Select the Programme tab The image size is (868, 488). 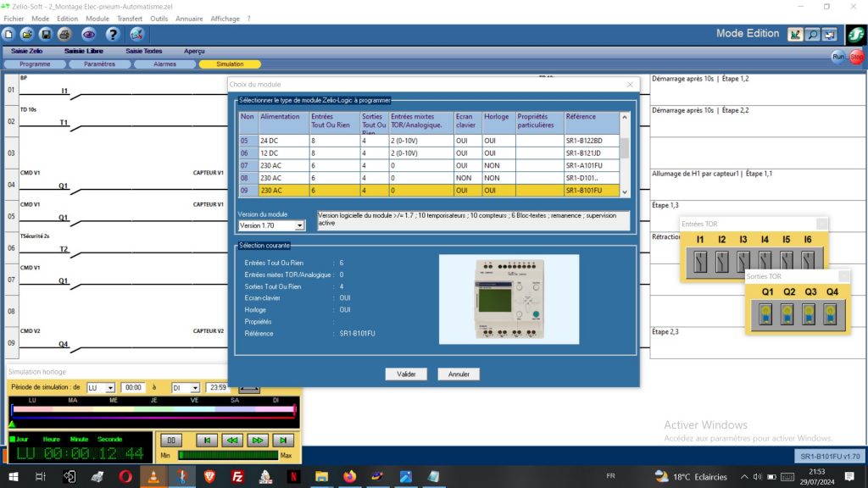35,64
